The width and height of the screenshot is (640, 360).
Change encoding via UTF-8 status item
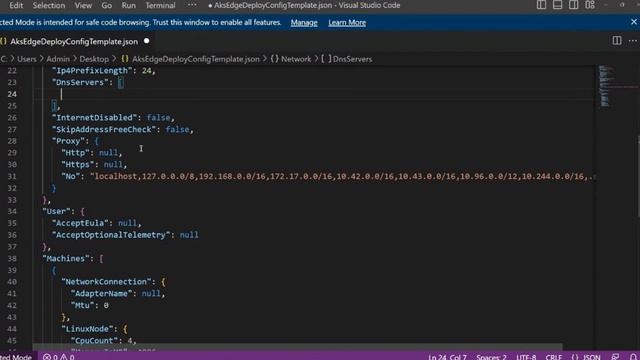[526, 357]
